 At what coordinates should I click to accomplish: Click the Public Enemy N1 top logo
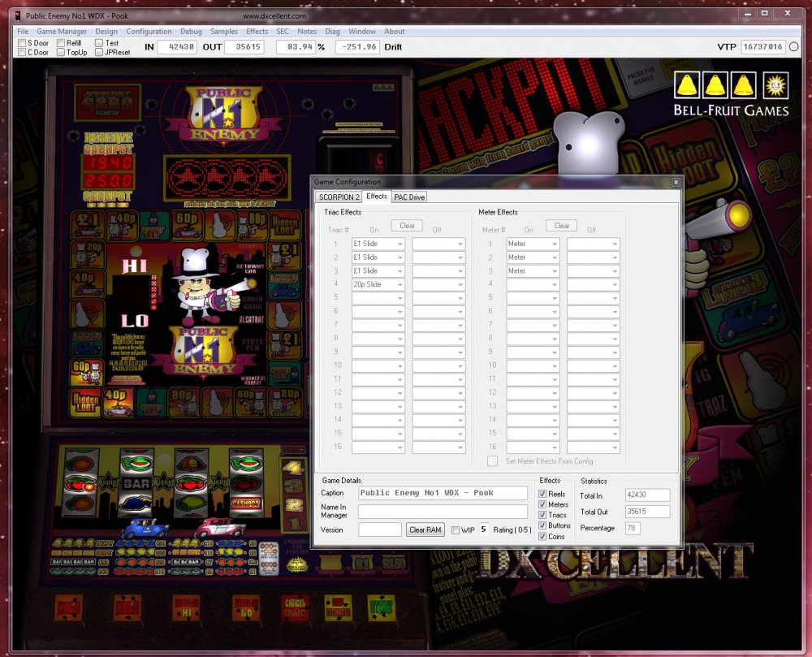click(224, 115)
